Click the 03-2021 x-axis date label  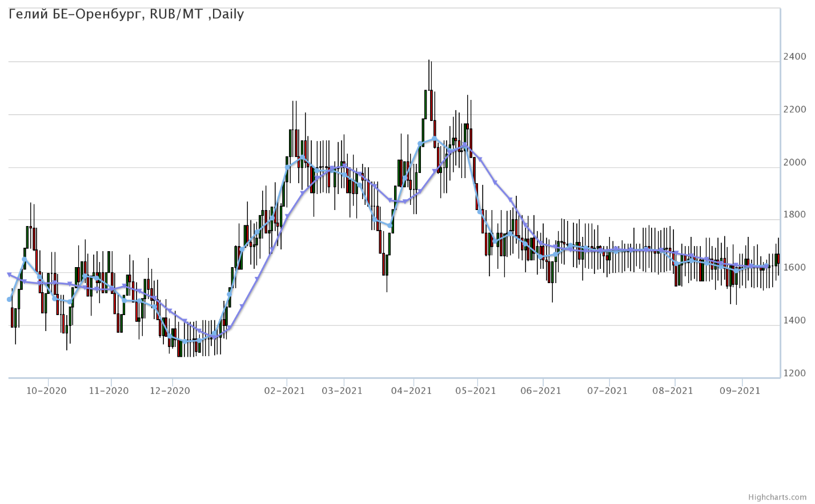point(343,391)
